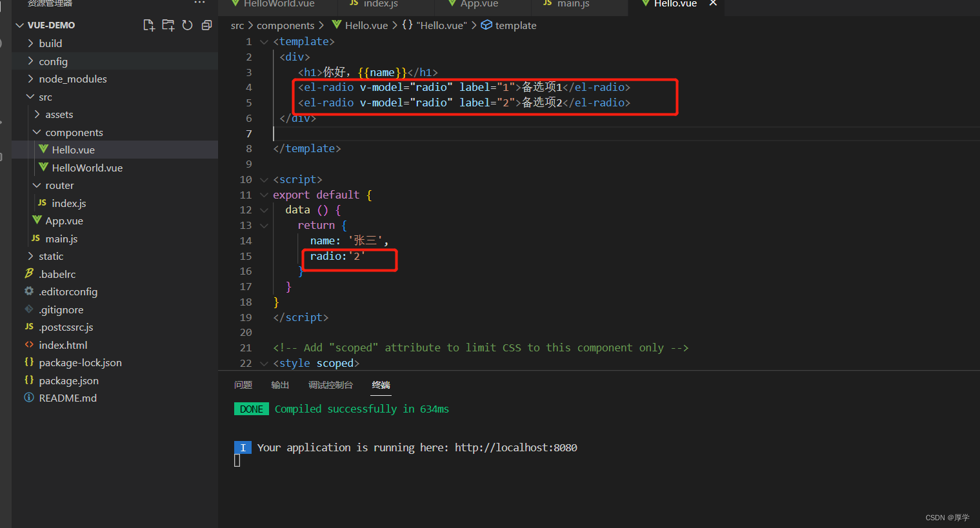
Task: Click the terminal input cursor line
Action: [x=237, y=460]
